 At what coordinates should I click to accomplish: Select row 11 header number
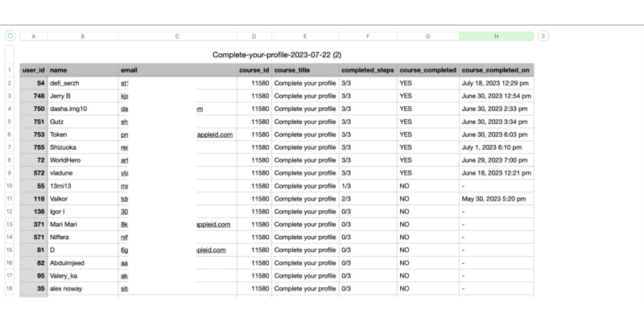(x=10, y=198)
